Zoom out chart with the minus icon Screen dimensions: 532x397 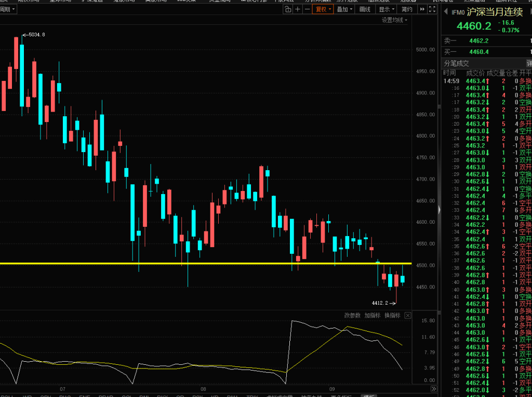307,9
